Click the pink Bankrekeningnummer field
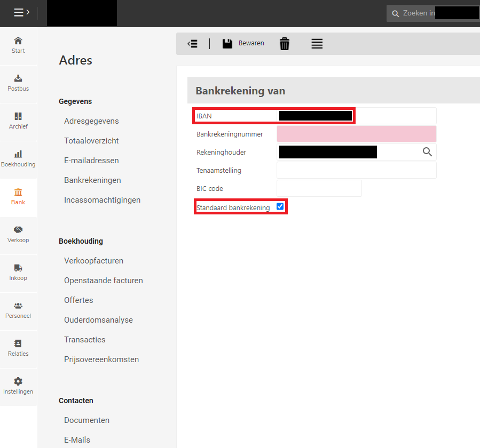The width and height of the screenshot is (480, 448). pos(356,134)
